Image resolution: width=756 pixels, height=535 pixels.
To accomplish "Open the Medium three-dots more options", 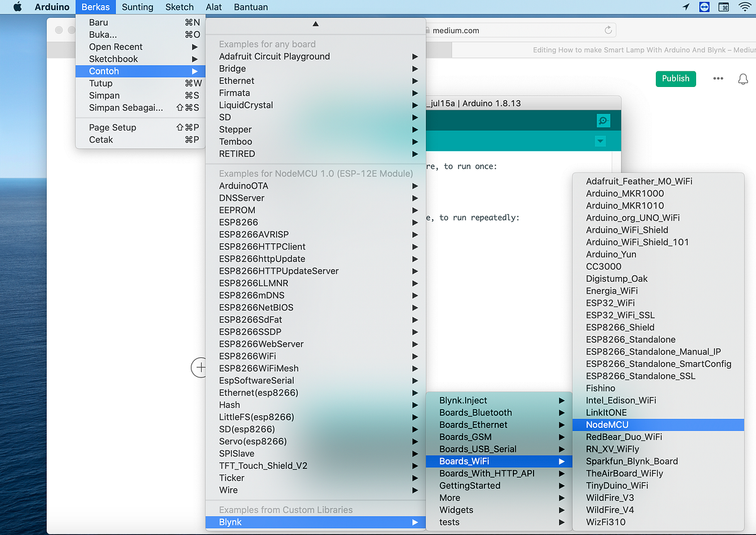I will pos(718,79).
